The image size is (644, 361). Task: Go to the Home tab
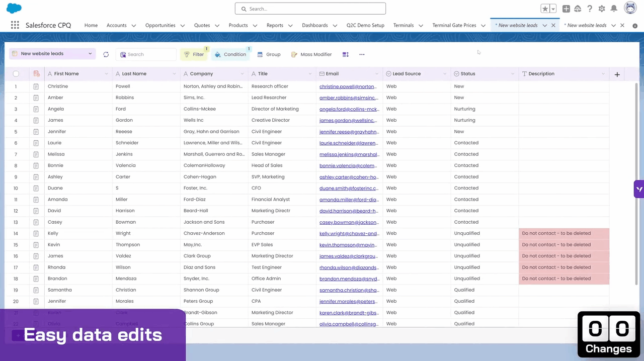(x=91, y=25)
